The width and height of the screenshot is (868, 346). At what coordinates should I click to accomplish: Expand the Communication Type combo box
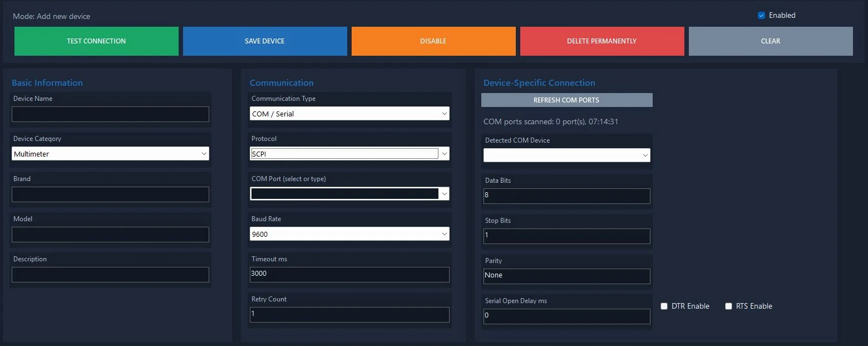coord(349,114)
